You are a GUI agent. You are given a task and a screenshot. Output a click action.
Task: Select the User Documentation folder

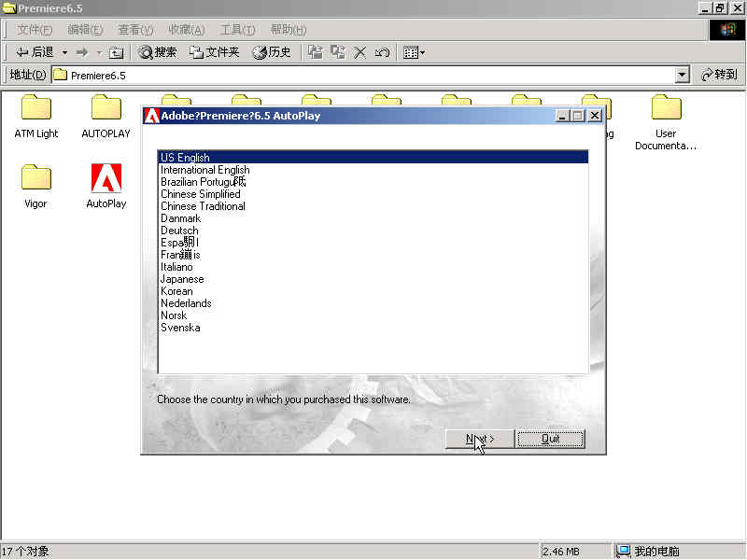pyautogui.click(x=666, y=122)
